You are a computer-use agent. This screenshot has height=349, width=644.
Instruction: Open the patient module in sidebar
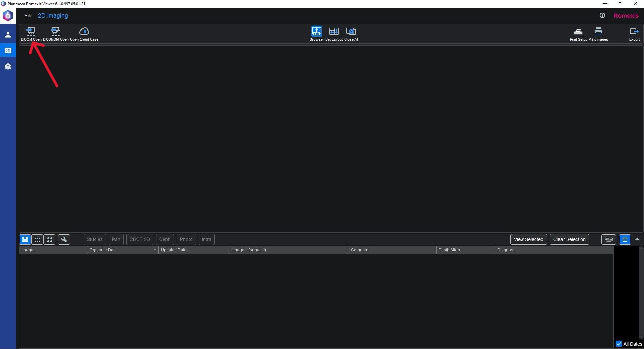pos(8,35)
